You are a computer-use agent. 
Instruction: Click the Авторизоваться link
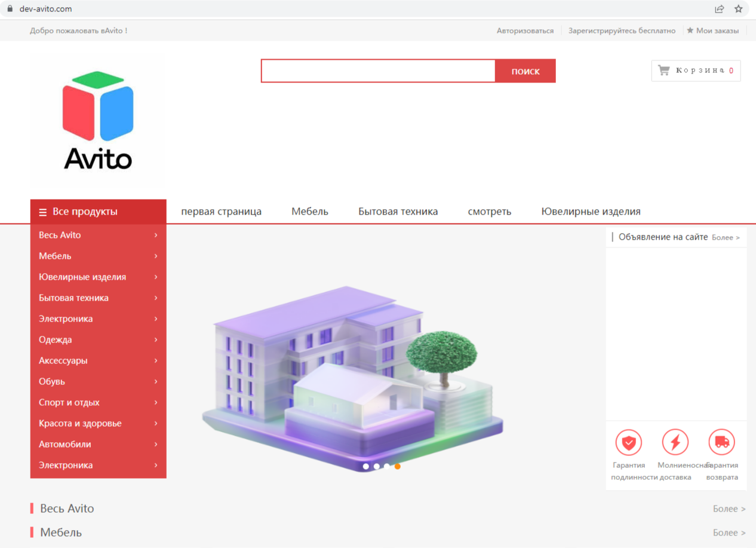[x=525, y=30]
